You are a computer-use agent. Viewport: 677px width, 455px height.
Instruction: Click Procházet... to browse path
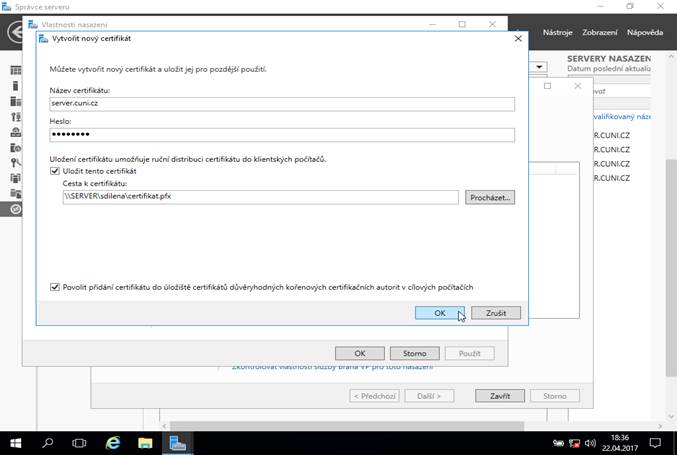490,197
